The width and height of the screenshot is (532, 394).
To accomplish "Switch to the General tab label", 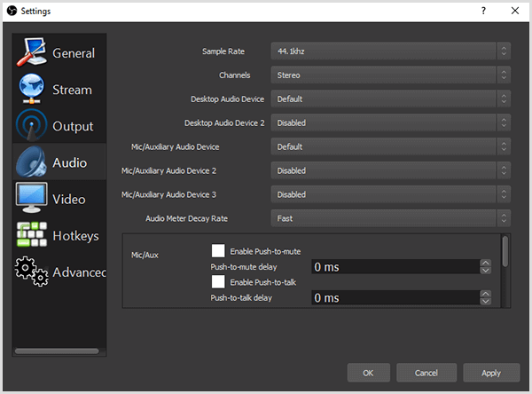I will (x=74, y=53).
